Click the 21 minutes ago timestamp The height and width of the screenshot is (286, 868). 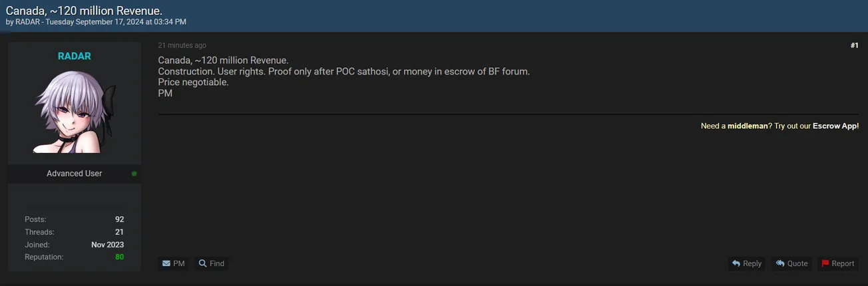(x=182, y=45)
